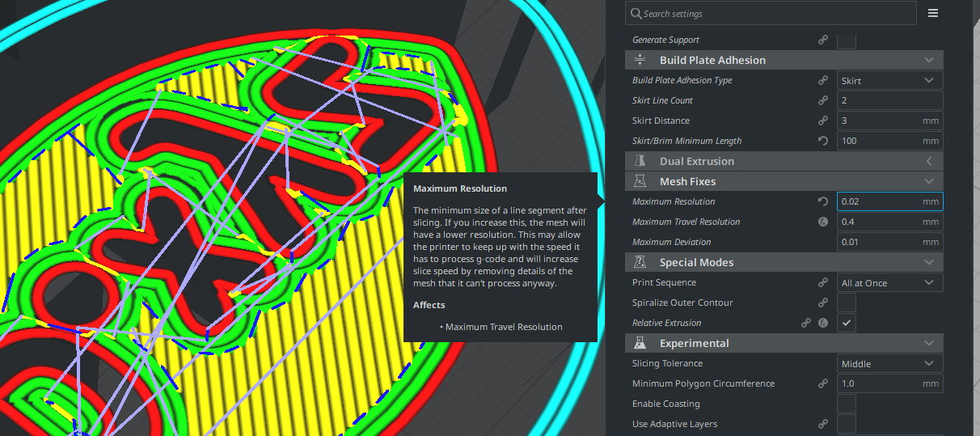Viewport: 980px width, 436px height.
Task: Click the Dual Extrusion header label
Action: click(697, 161)
